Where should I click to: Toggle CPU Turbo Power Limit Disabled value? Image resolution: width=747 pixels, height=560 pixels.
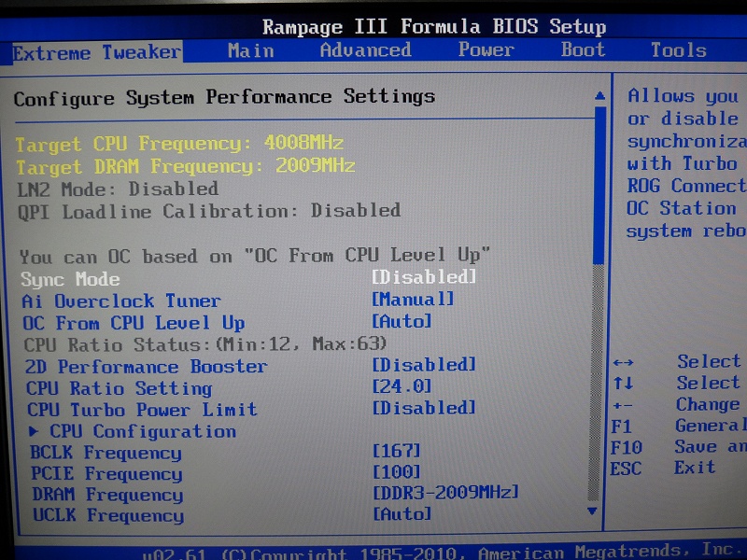(424, 408)
